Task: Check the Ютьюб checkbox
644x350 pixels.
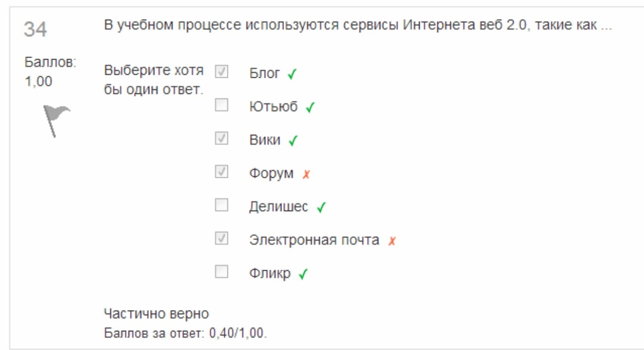Action: tap(222, 105)
